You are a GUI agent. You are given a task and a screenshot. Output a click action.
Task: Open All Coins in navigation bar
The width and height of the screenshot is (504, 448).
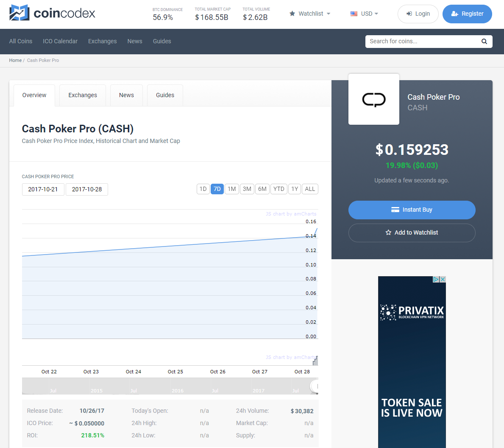click(x=21, y=41)
